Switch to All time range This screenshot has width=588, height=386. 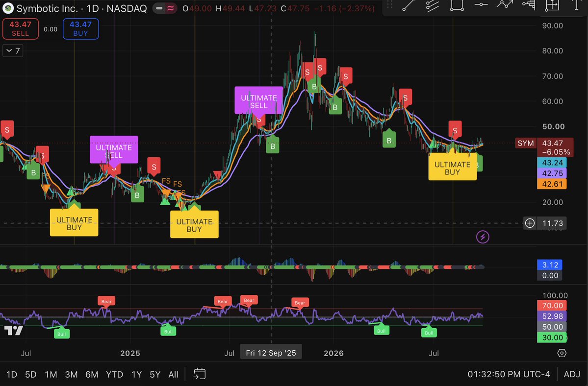[173, 374]
